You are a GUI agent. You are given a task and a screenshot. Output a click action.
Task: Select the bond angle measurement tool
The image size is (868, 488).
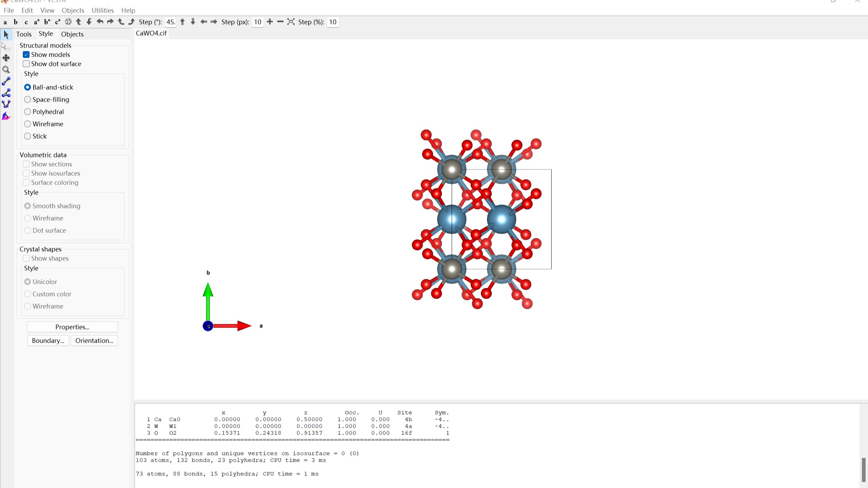pos(6,93)
